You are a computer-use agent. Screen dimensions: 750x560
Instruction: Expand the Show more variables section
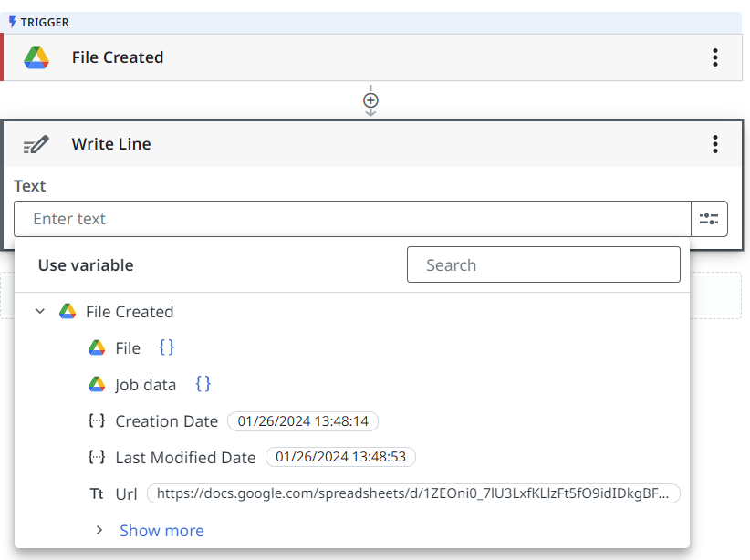100,530
